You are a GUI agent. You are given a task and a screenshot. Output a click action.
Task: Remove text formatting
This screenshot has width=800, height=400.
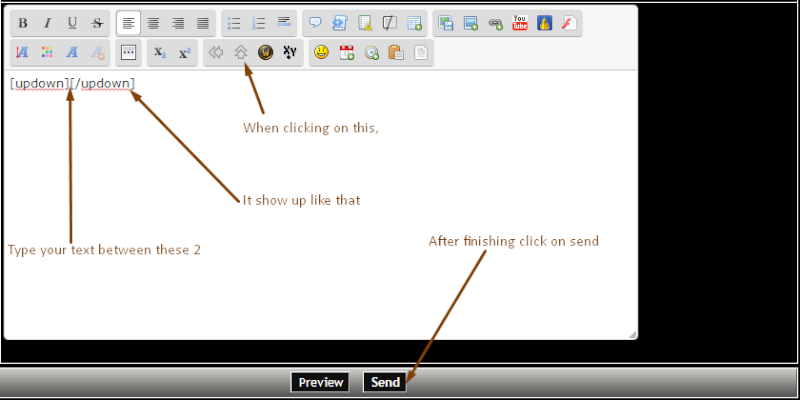96,53
